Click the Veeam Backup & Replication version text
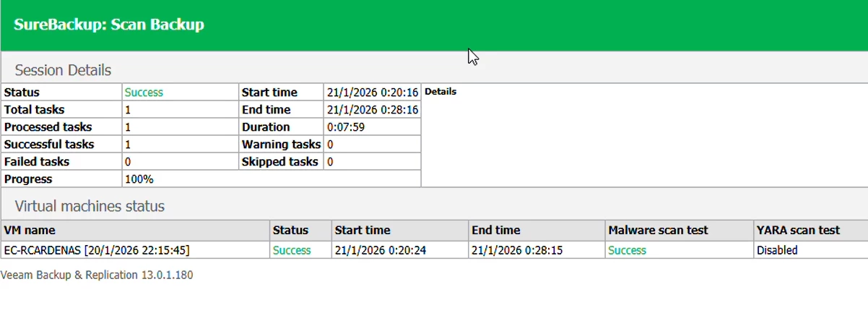 [97, 275]
